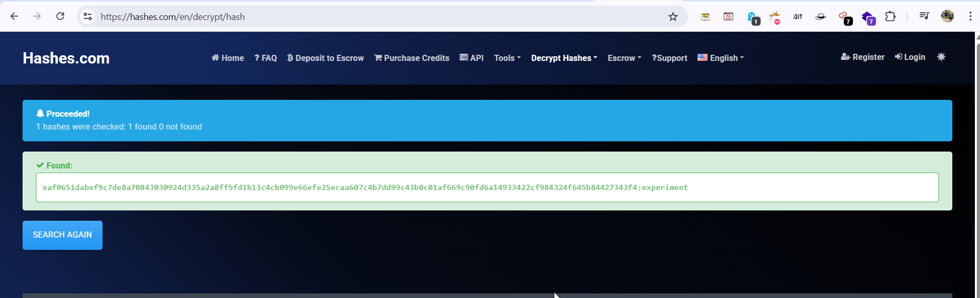Expand the Decrypt Hashes dropdown
Image resolution: width=980 pixels, height=298 pixels.
tap(564, 58)
